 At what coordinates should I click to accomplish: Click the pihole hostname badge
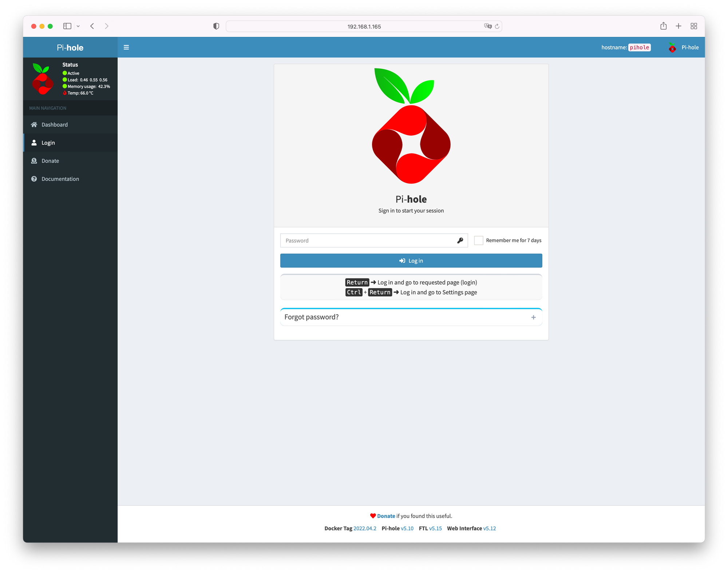(x=640, y=47)
